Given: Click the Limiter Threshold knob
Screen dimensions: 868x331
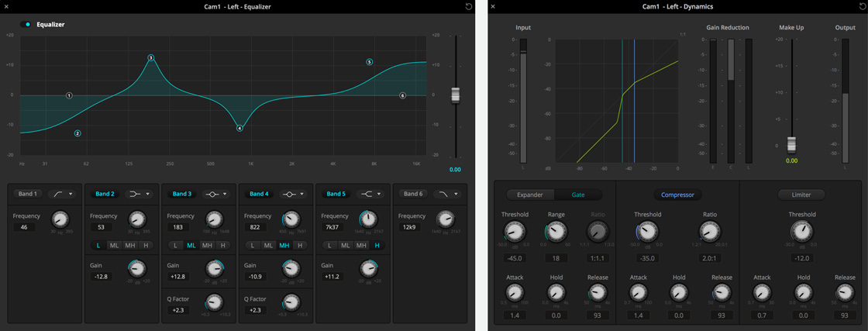Looking at the screenshot, I should 802,232.
